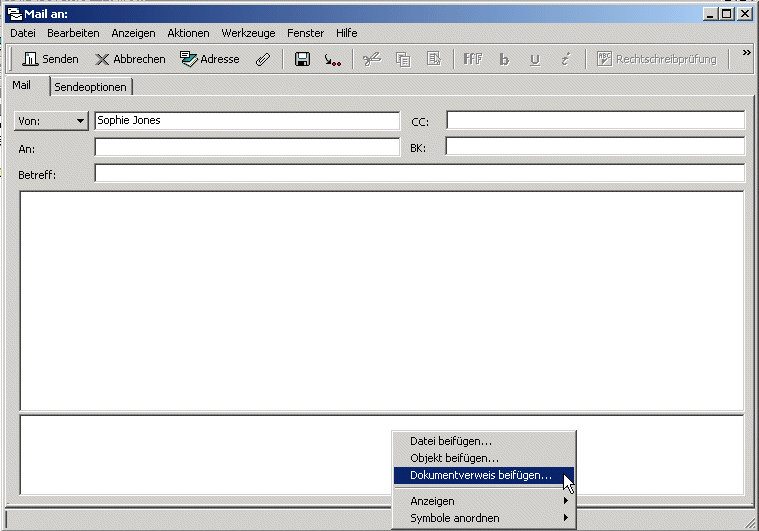Expand Anzeigen submenu in context menu
This screenshot has width=759, height=531.
tap(484, 501)
